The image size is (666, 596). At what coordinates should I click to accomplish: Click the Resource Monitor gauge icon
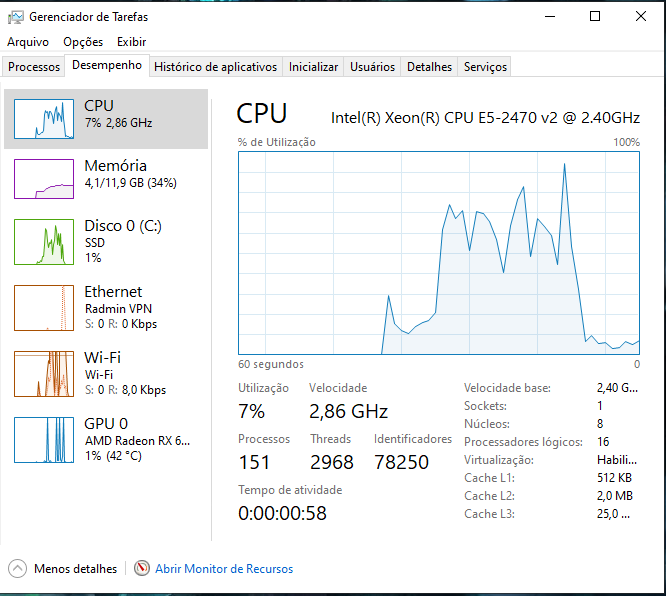coord(142,568)
